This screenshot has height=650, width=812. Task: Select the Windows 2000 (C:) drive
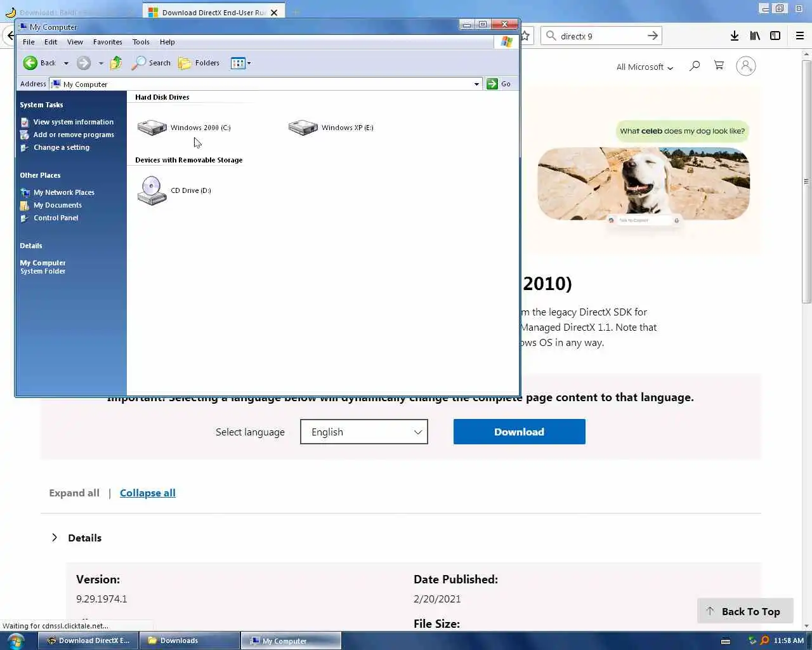pyautogui.click(x=184, y=128)
